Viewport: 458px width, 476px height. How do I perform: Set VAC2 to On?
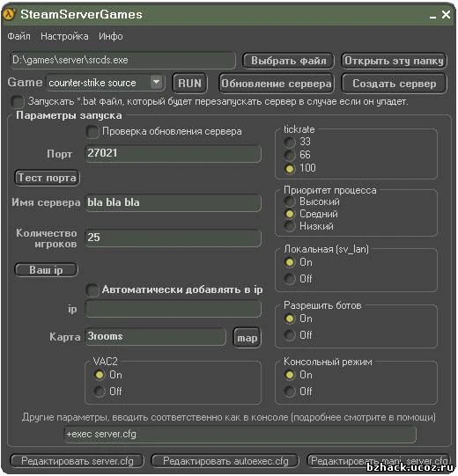tap(100, 375)
